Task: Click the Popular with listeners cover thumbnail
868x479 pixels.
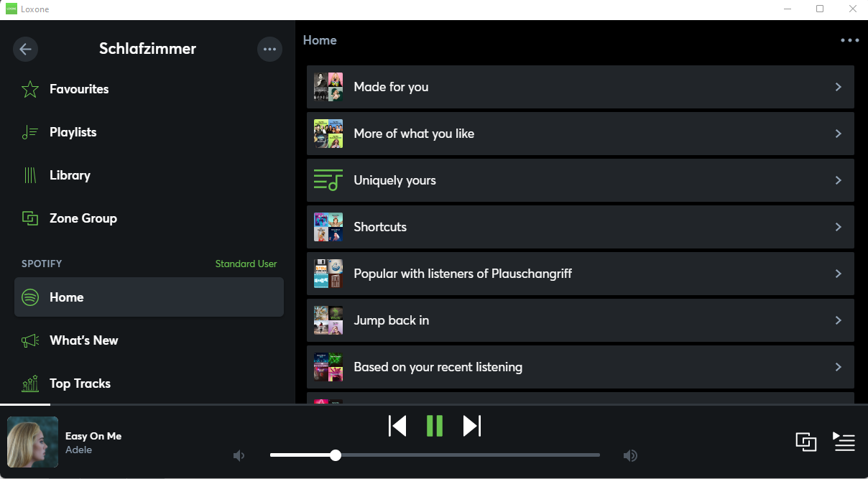Action: pos(328,274)
